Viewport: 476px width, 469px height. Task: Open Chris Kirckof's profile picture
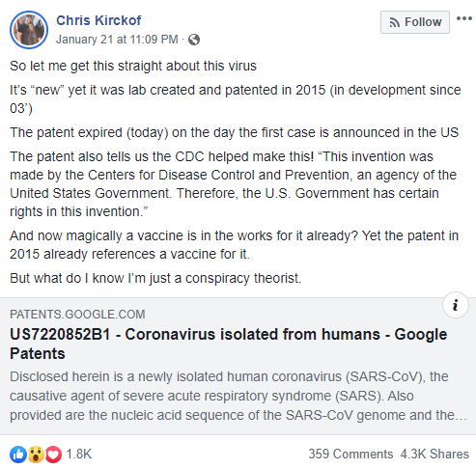29,30
